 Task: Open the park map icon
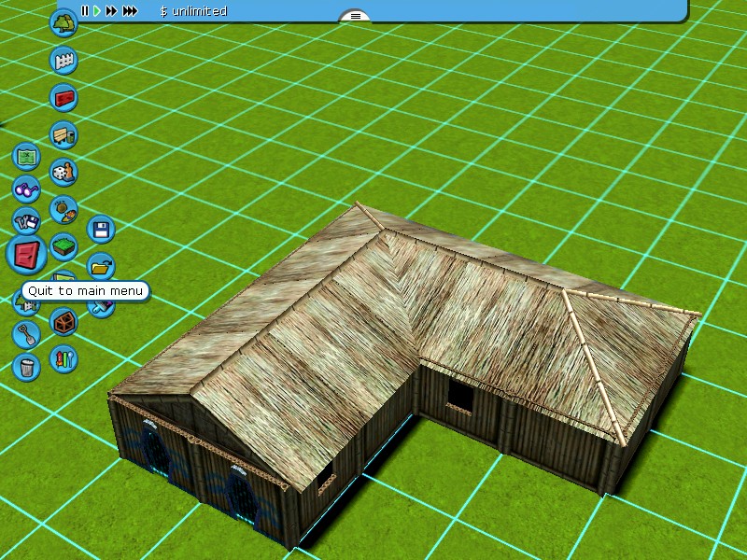26,156
